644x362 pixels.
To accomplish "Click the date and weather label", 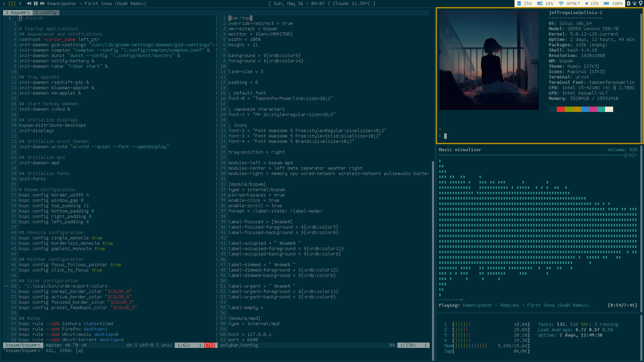I will click(322, 3).
